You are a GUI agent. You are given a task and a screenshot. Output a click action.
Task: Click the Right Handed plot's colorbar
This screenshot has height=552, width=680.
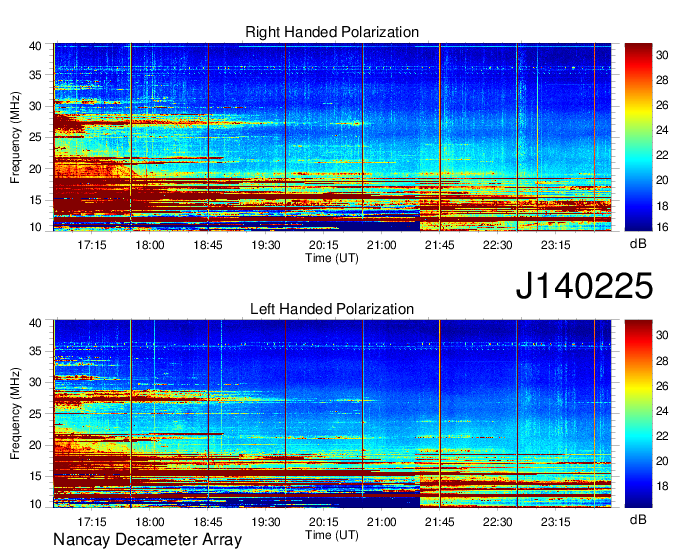pyautogui.click(x=638, y=137)
